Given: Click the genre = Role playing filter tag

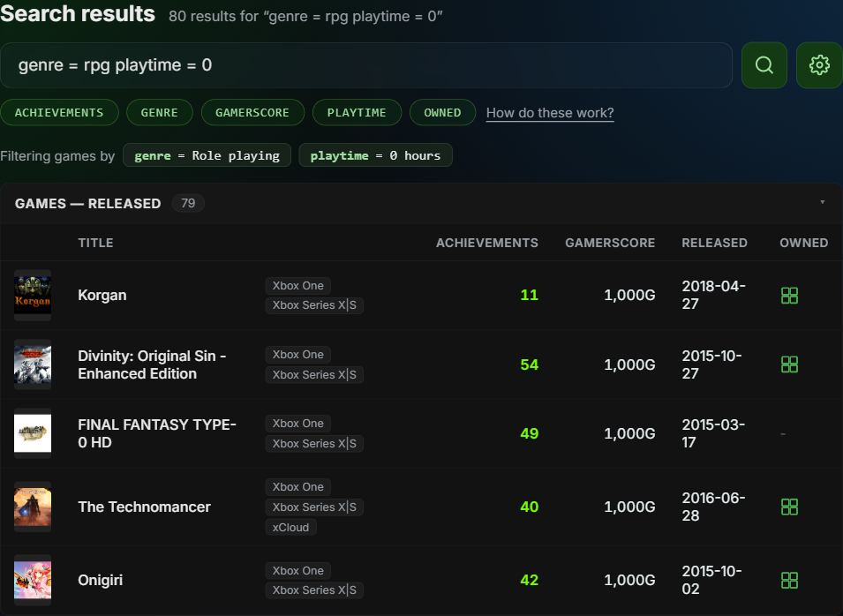Looking at the screenshot, I should (x=207, y=155).
